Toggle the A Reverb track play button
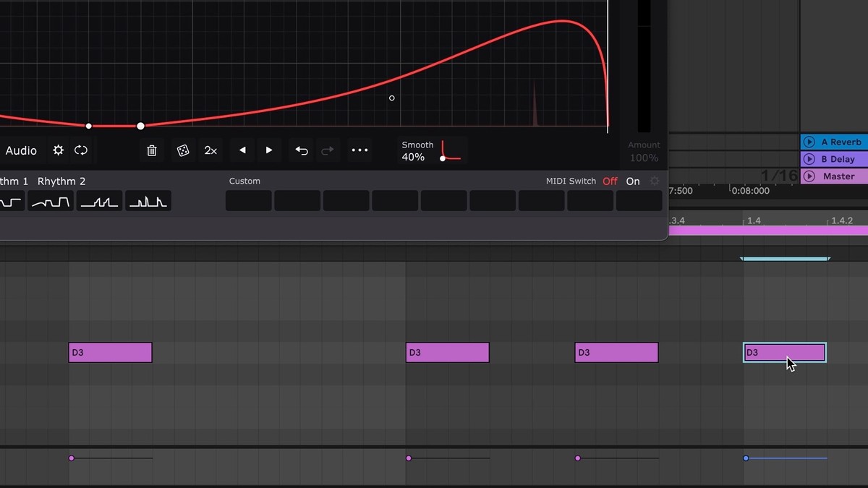The width and height of the screenshot is (868, 488). coord(809,142)
